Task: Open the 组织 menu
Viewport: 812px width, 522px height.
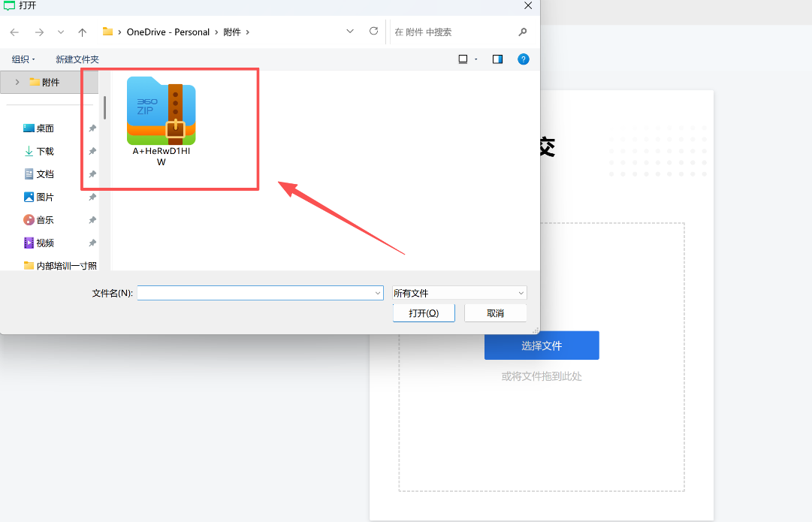Action: 23,59
